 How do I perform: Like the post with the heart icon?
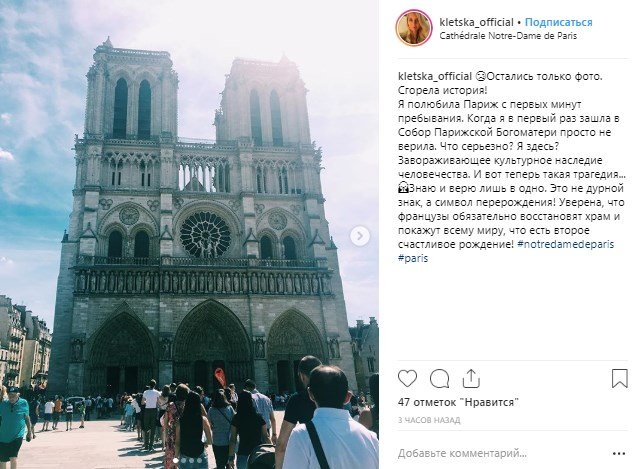(407, 379)
